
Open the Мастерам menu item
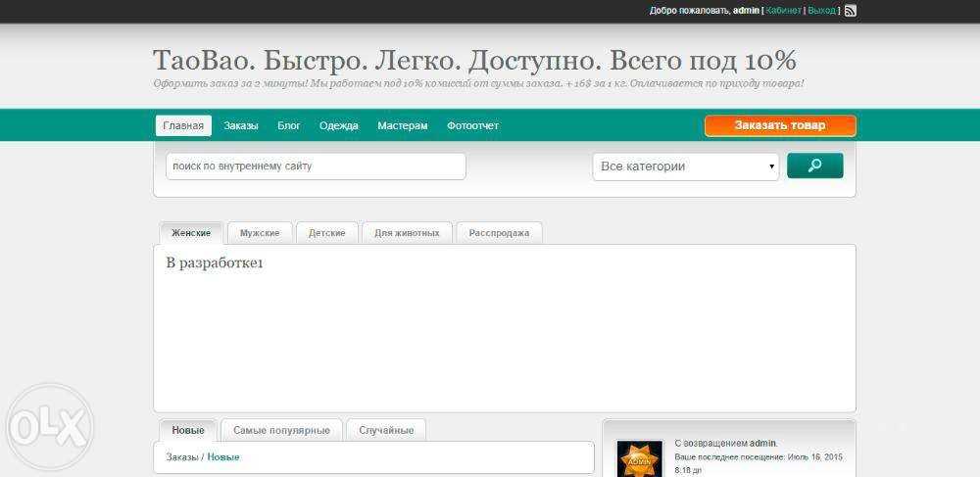tap(403, 125)
